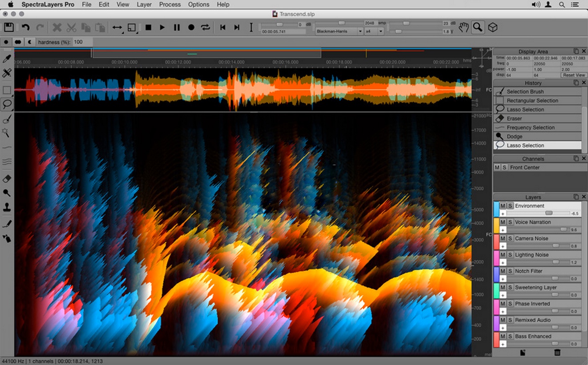Open the Layer menu
This screenshot has height=365, width=588.
click(144, 4)
